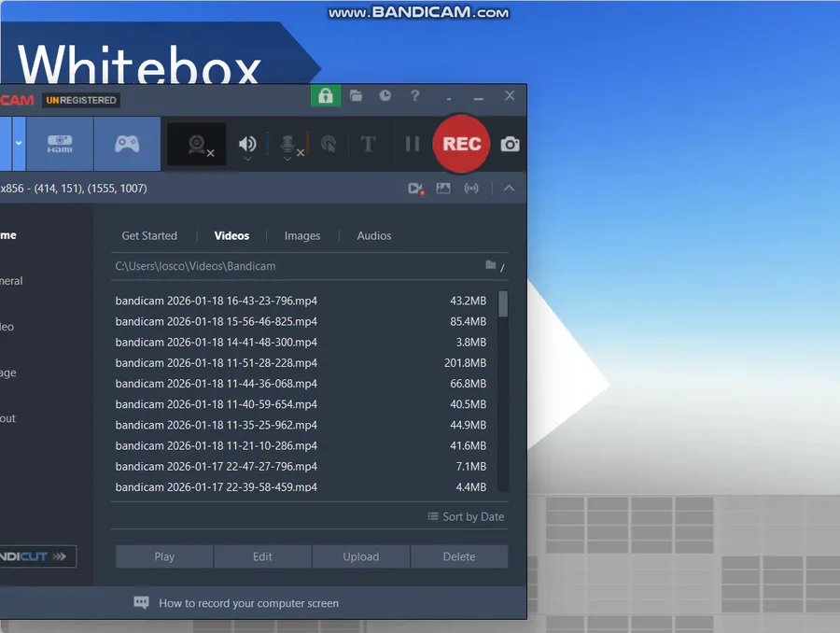Open recording mode dropdown arrow
The image size is (840, 633).
point(19,143)
